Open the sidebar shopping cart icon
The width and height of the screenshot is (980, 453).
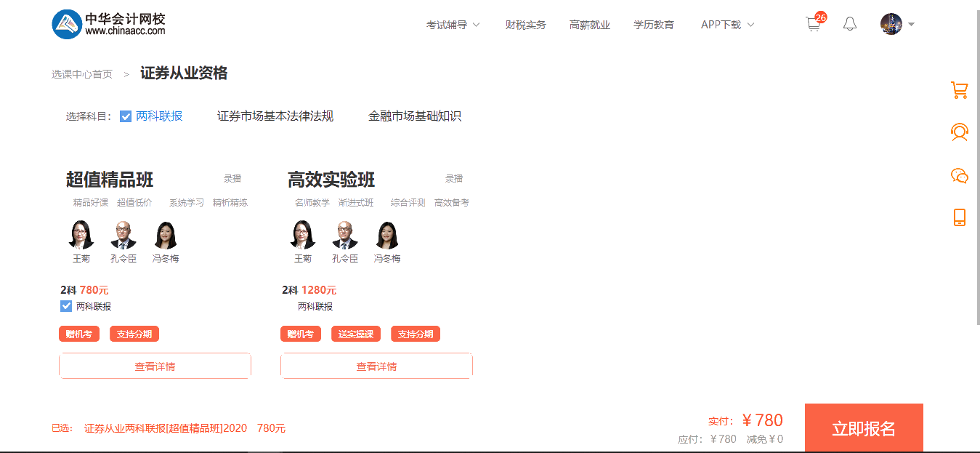(x=959, y=89)
